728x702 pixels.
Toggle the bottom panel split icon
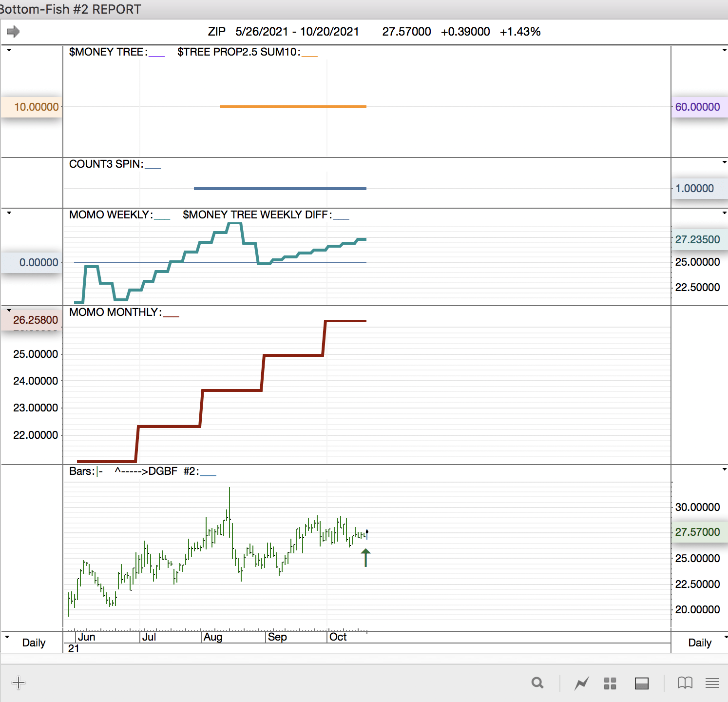641,683
